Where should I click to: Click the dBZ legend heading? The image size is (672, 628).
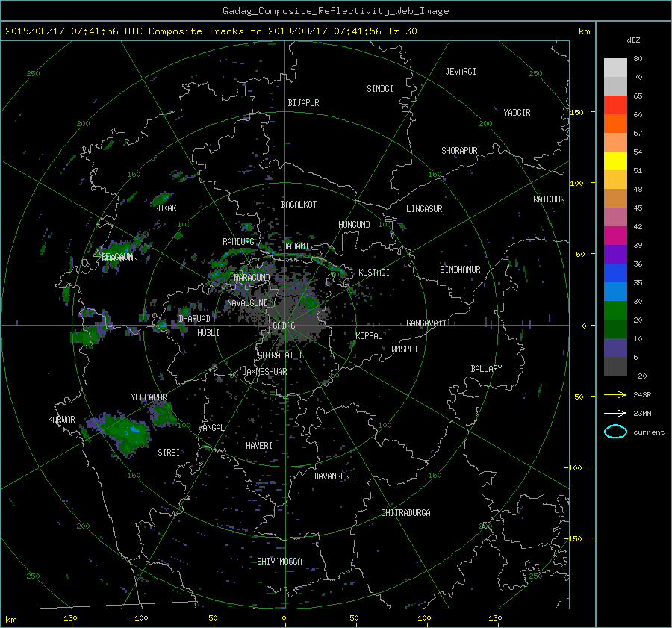tap(633, 40)
